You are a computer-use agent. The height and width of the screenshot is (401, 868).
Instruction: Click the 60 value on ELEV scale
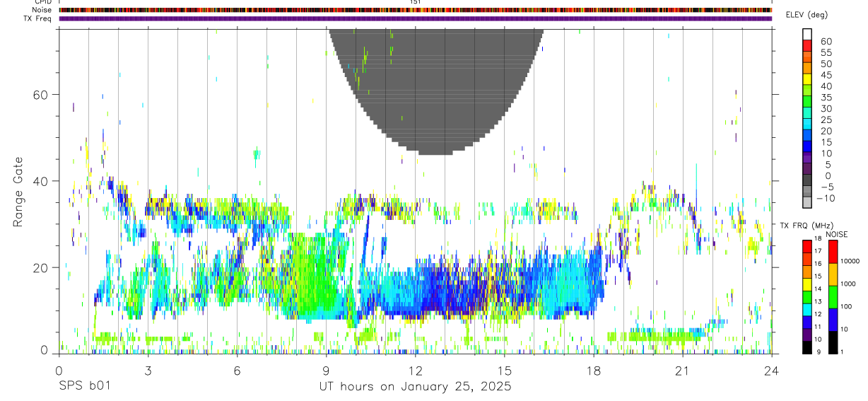825,41
